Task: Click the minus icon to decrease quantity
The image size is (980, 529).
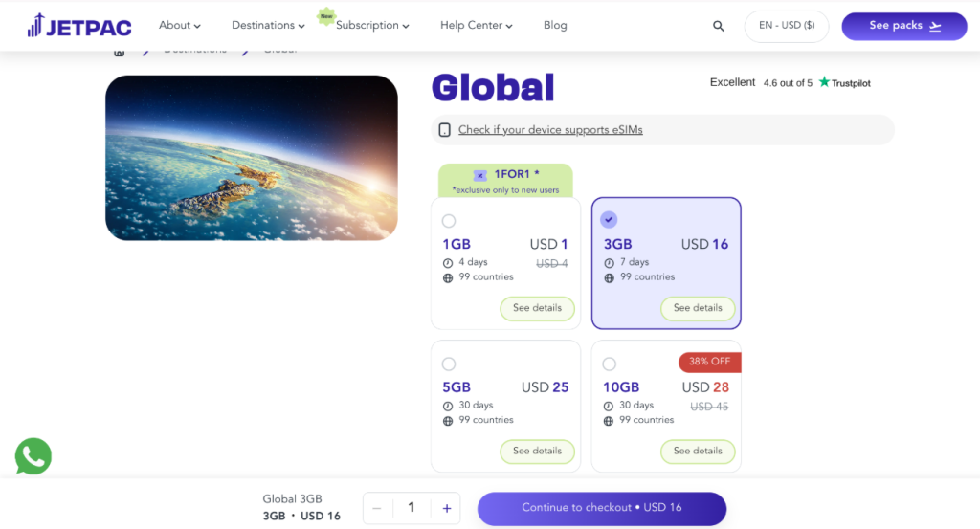Action: (x=377, y=508)
